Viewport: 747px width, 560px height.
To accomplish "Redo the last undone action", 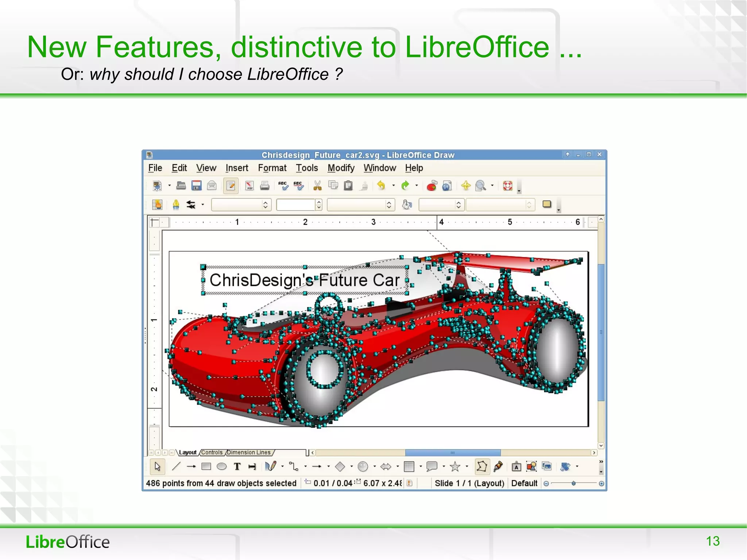I will (x=405, y=186).
